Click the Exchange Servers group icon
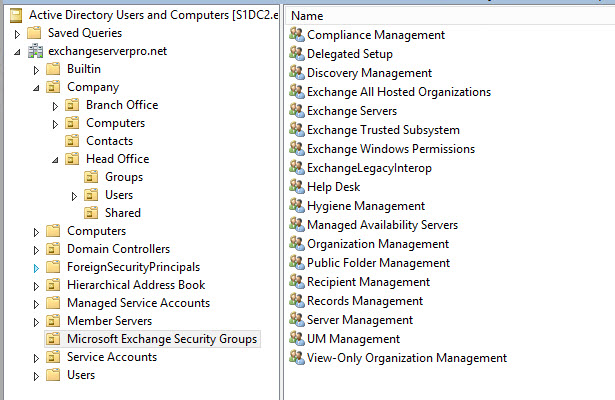The image size is (615, 400). (297, 111)
